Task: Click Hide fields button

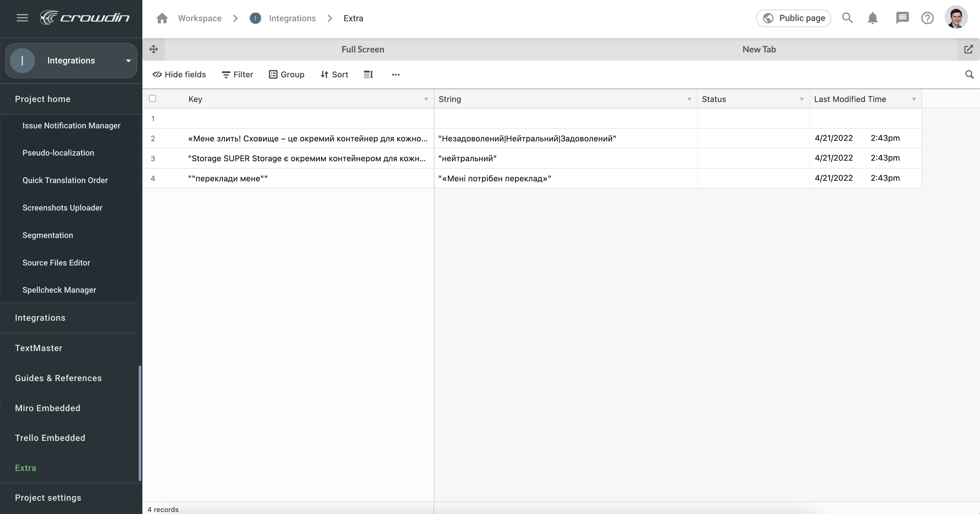Action: (x=179, y=75)
